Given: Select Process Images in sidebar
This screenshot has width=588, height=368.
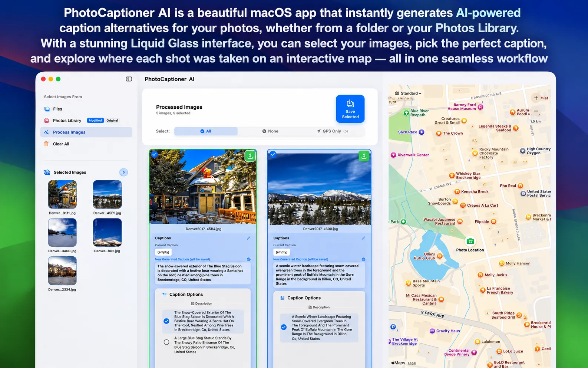Looking at the screenshot, I should pyautogui.click(x=86, y=132).
